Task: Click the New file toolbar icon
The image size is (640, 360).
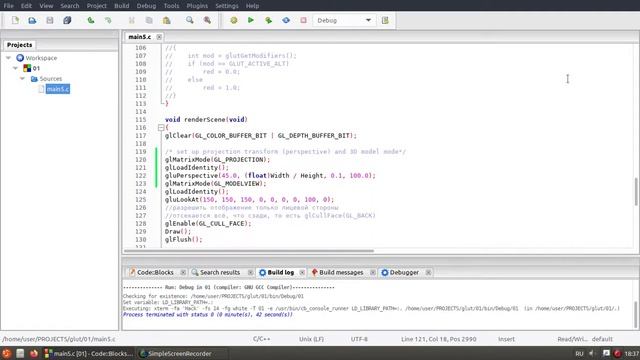Action: point(15,20)
